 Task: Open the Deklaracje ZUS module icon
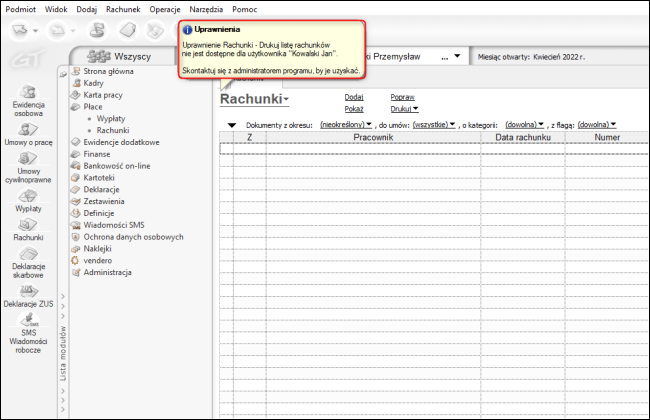pos(28,291)
